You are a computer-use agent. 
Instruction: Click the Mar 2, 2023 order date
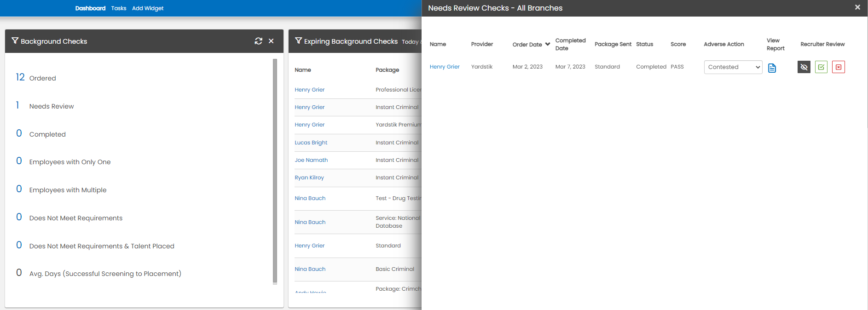pyautogui.click(x=527, y=67)
